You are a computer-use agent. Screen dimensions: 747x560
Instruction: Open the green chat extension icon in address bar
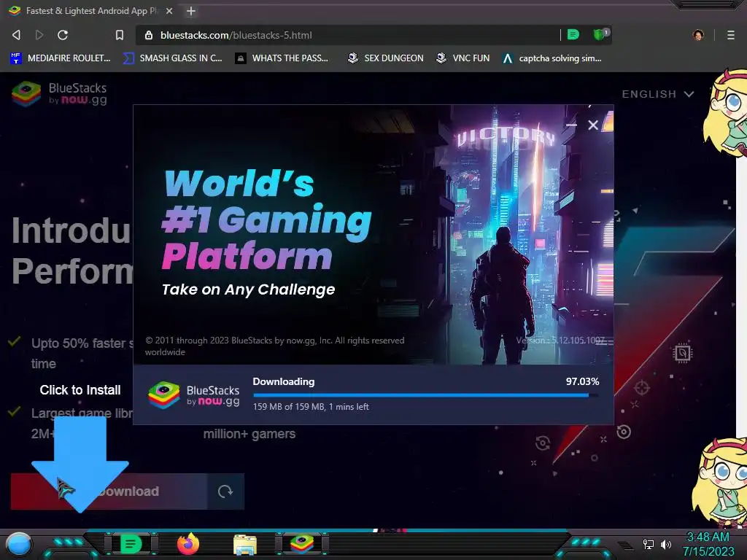click(x=573, y=34)
